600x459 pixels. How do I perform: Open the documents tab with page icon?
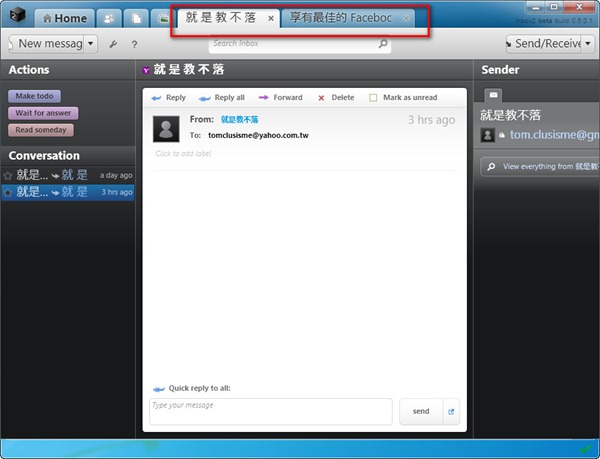[136, 18]
